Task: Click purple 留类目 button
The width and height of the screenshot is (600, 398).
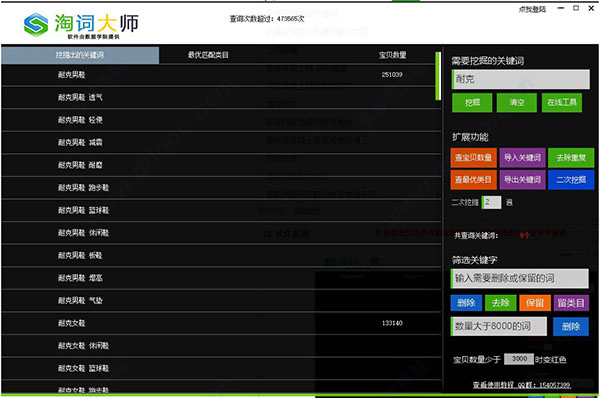Action: point(571,303)
